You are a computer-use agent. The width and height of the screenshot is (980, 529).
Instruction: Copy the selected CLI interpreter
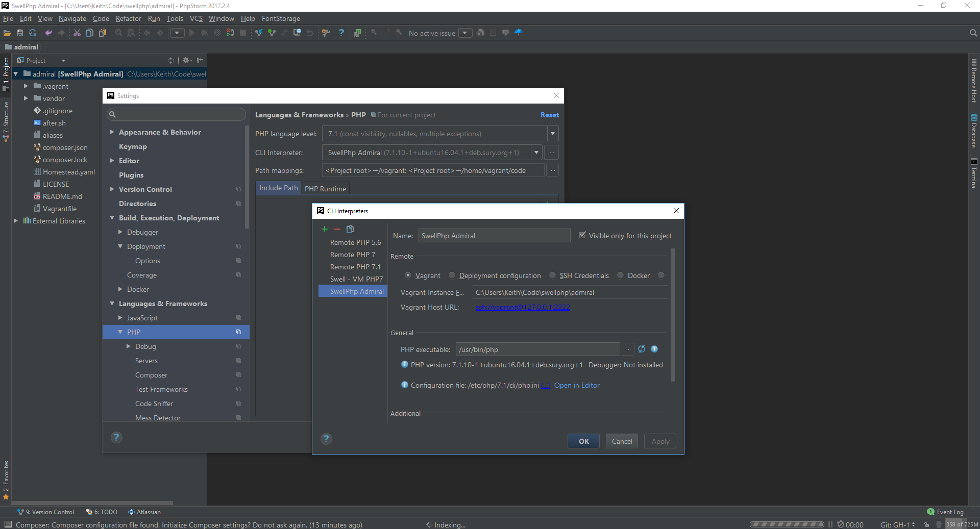[350, 229]
